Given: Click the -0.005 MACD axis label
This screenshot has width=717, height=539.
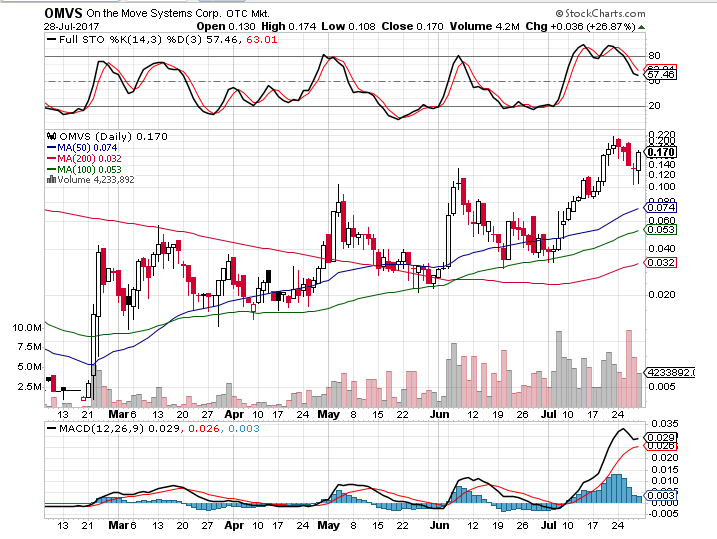Looking at the screenshot, I should pos(663,514).
